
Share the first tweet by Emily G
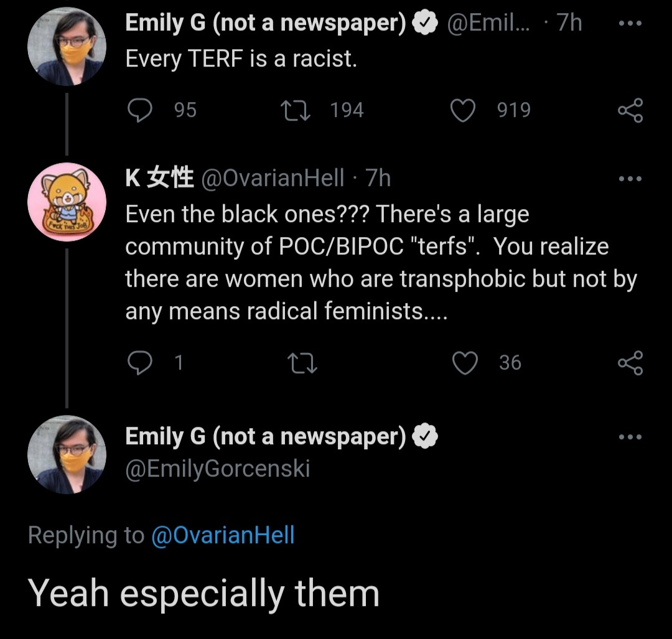[630, 111]
